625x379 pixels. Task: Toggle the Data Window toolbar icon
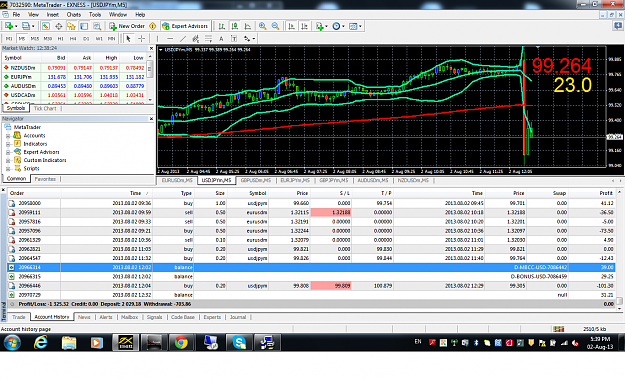[59, 26]
